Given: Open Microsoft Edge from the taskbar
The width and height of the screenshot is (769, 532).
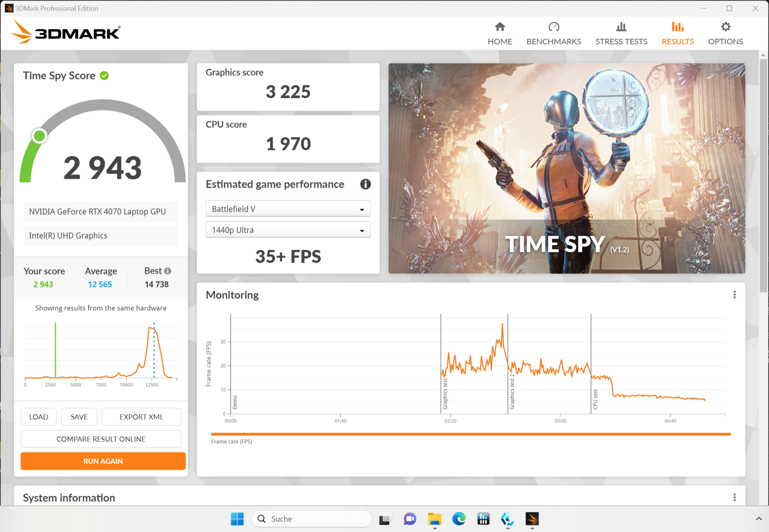Looking at the screenshot, I should click(x=459, y=519).
